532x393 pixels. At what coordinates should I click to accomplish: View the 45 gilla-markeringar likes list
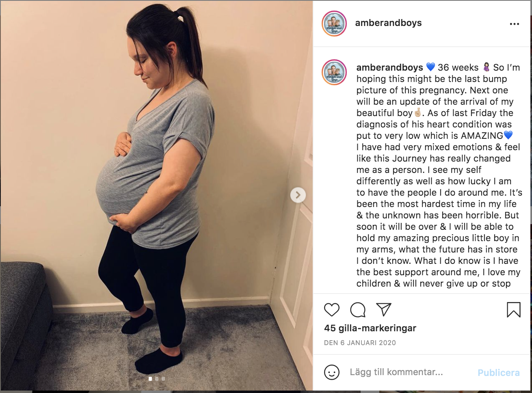(370, 328)
